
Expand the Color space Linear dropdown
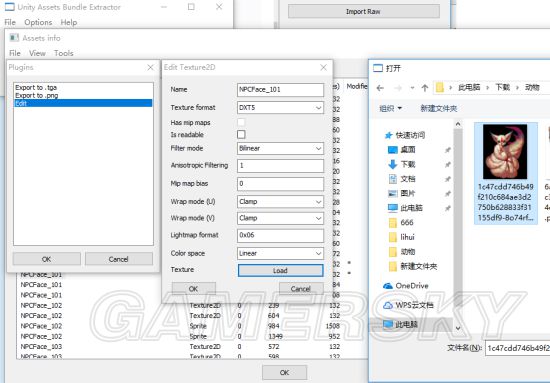click(280, 253)
